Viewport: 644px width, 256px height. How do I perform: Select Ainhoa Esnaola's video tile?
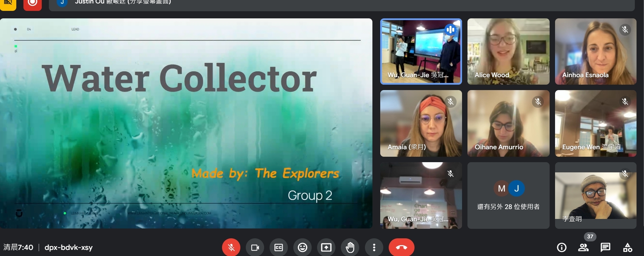595,51
